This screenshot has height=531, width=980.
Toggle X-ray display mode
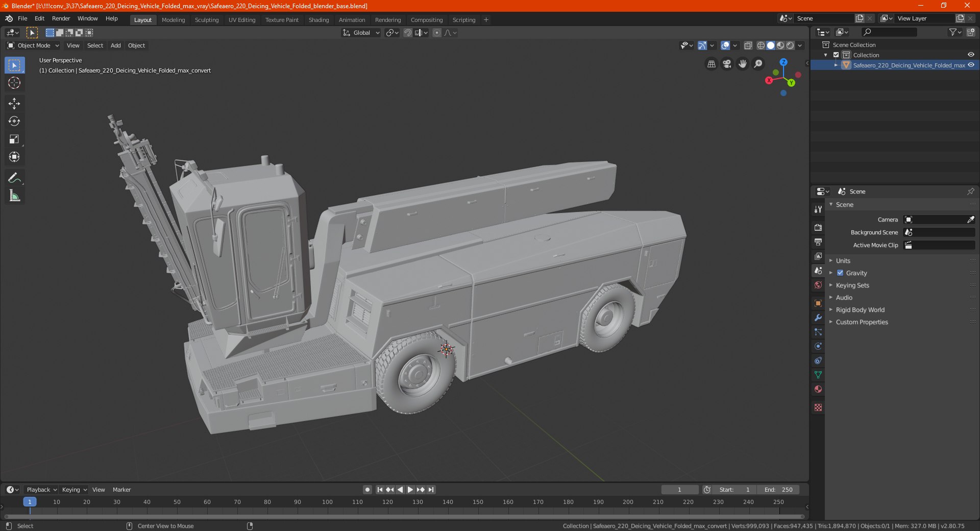(748, 46)
